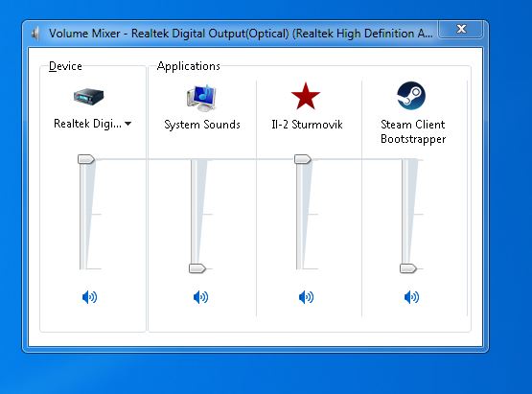532x394 pixels.
Task: Open the Realtek Digi... device dropdown
Action: coord(92,124)
